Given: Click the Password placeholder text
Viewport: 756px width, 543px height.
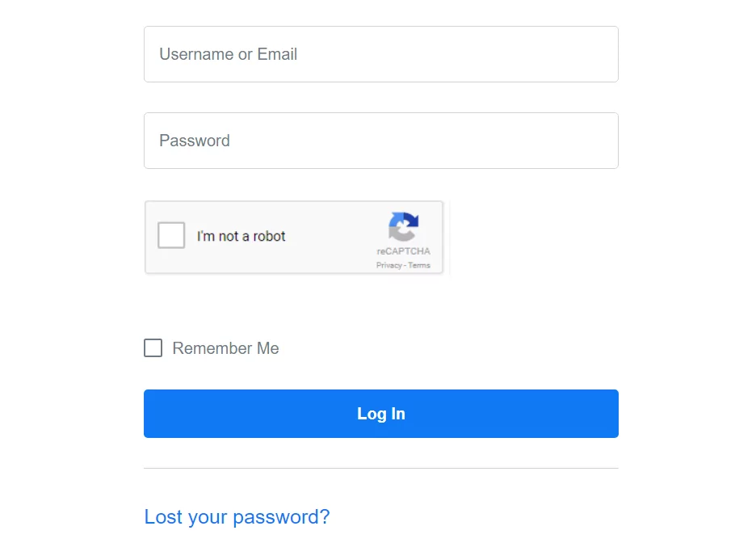Looking at the screenshot, I should pos(195,141).
